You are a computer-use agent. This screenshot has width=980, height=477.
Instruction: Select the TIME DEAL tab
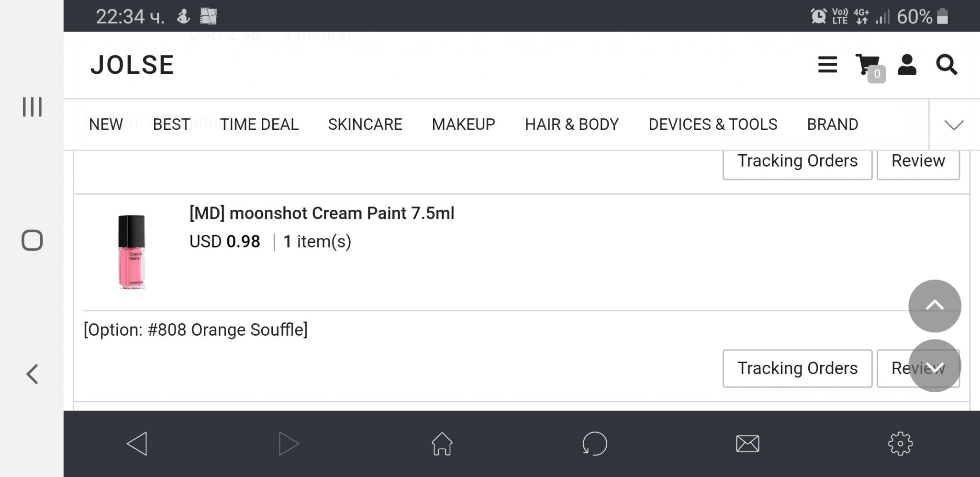coord(259,125)
